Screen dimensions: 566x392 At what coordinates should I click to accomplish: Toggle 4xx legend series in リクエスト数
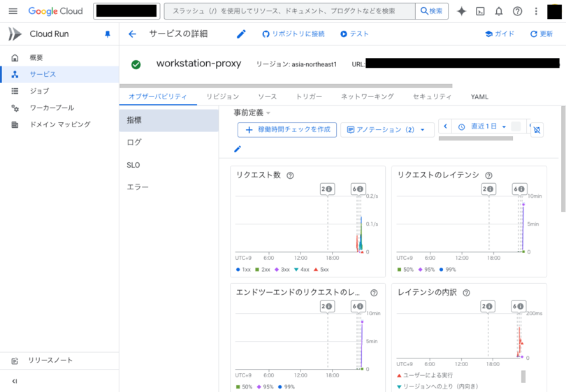click(x=301, y=270)
